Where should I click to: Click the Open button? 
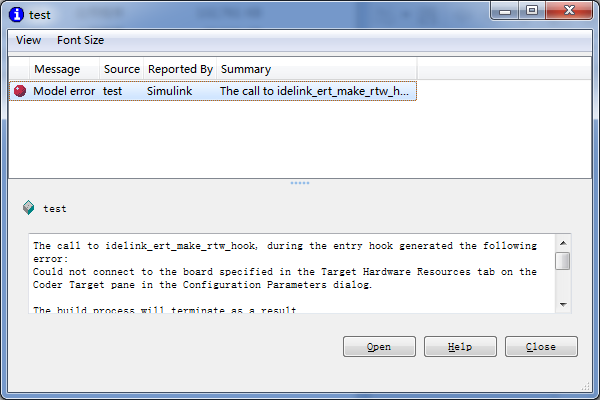379,347
